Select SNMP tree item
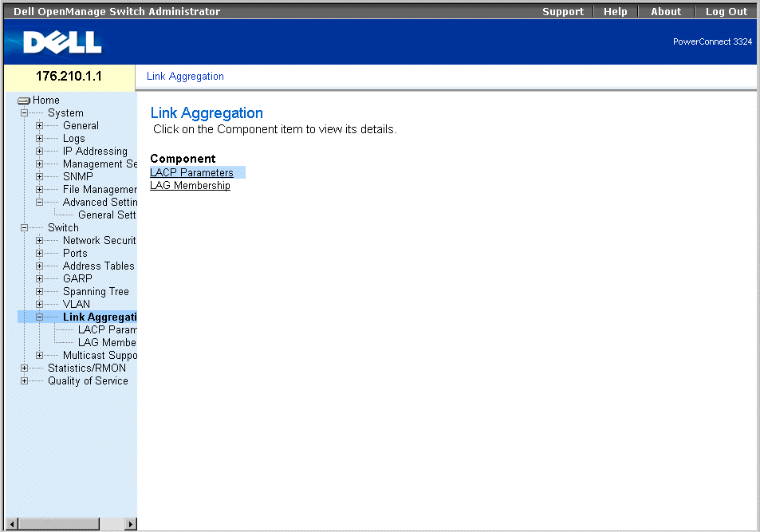The height and width of the screenshot is (532, 760). click(77, 176)
